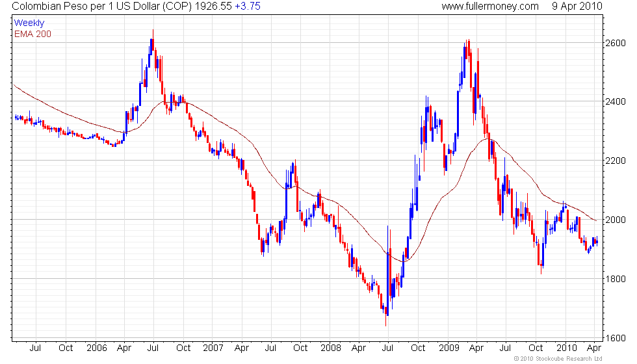This screenshot has height=364, width=637.
Task: Click the 2009 x-axis label
Action: tap(449, 348)
